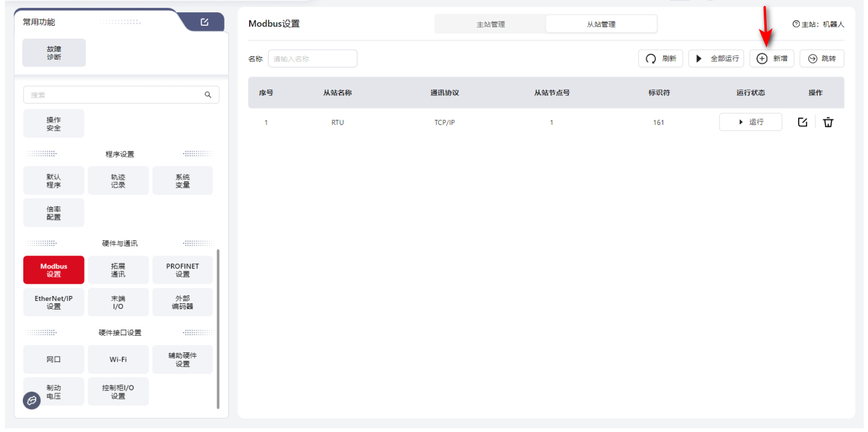Image resolution: width=868 pixels, height=432 pixels.
Task: Open EtherNet/IP 设置 in the sidebar
Action: point(54,302)
